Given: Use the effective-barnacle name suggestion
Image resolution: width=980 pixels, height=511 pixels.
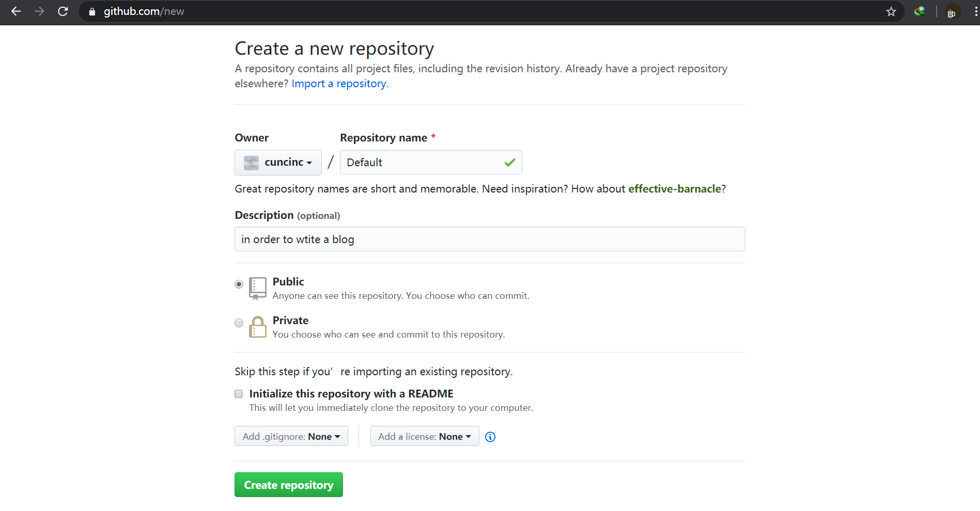Looking at the screenshot, I should tap(674, 189).
